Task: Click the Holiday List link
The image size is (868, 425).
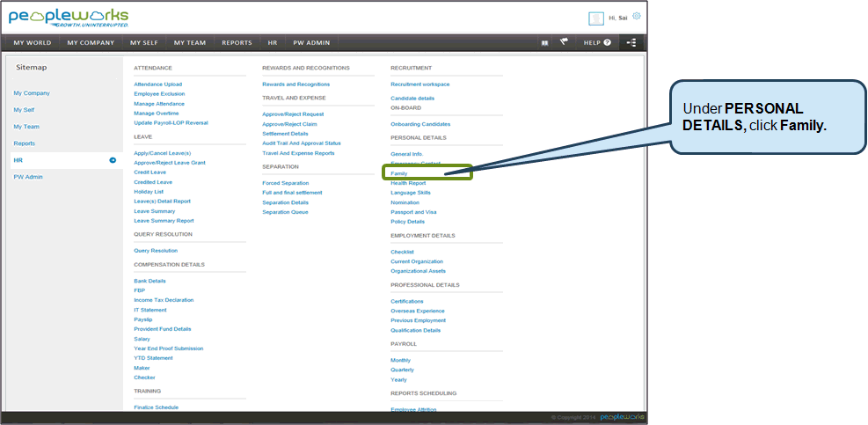Action: (x=149, y=192)
